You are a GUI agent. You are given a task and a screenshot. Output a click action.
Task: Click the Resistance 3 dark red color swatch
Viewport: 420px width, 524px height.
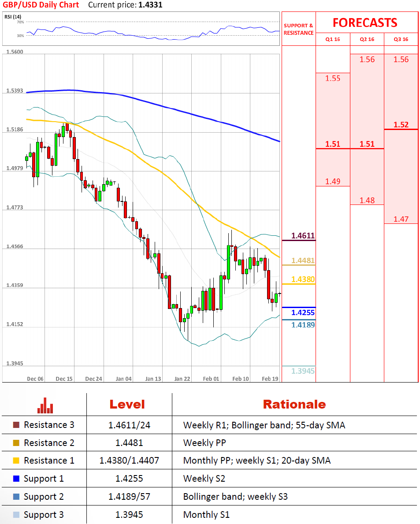(x=16, y=425)
